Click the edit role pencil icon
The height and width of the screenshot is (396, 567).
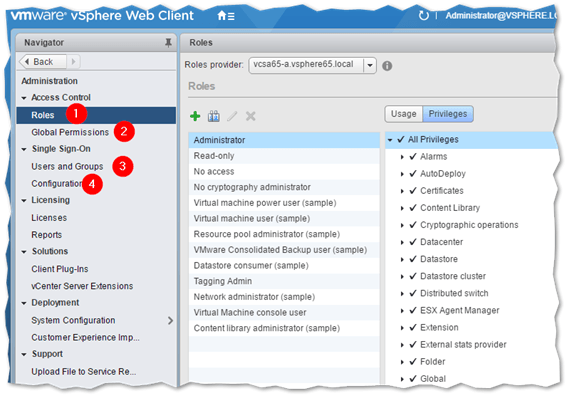pos(232,116)
